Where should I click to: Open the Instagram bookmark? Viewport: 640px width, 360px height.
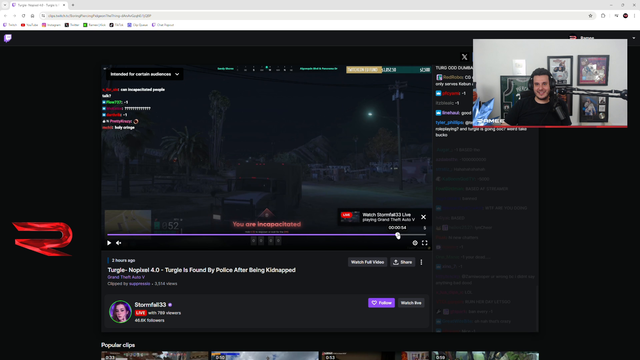[x=51, y=25]
